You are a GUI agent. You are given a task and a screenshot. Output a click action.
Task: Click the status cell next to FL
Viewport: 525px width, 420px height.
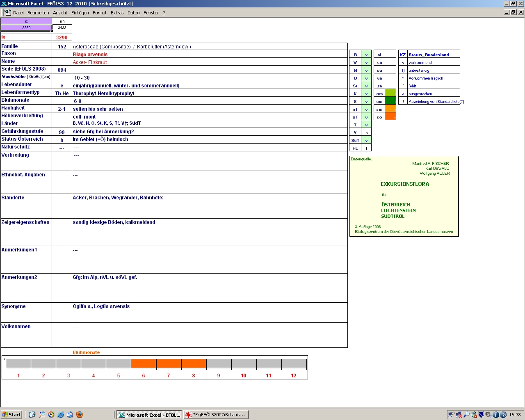tap(366, 148)
